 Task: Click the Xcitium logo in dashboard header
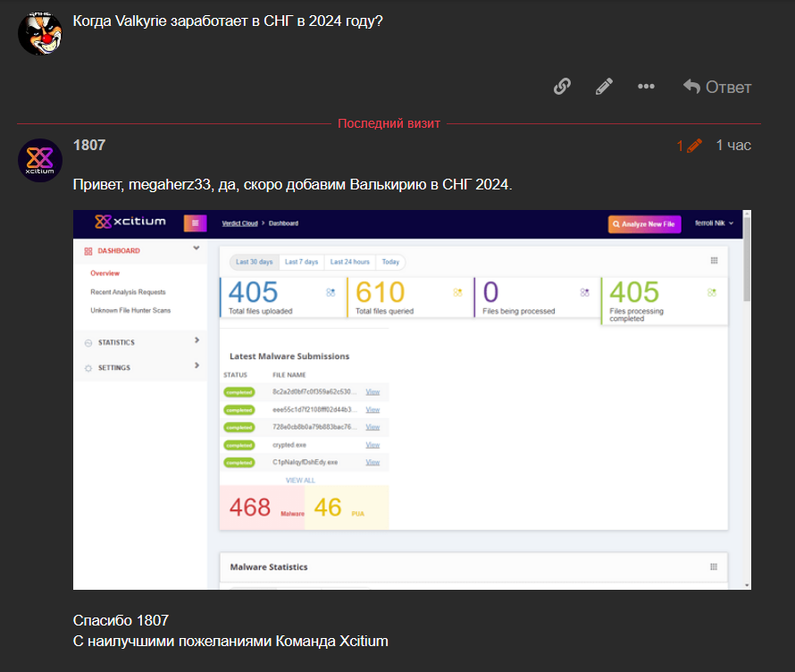(x=130, y=222)
